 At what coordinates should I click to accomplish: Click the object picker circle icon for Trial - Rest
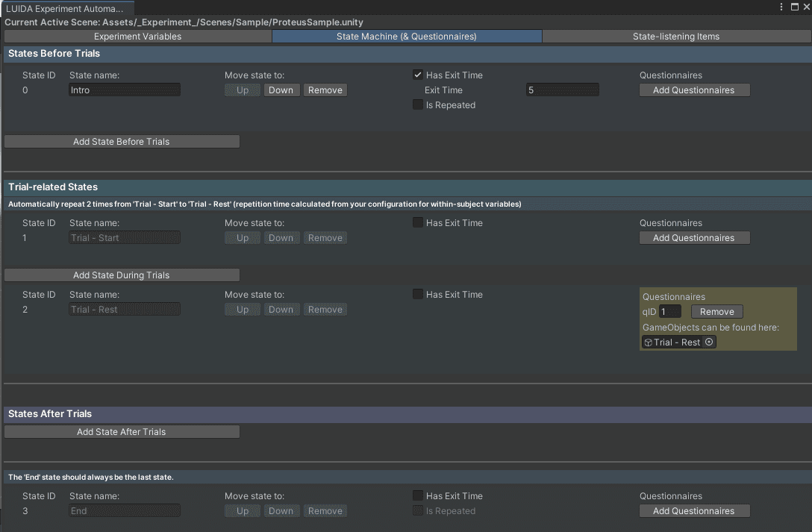[709, 342]
